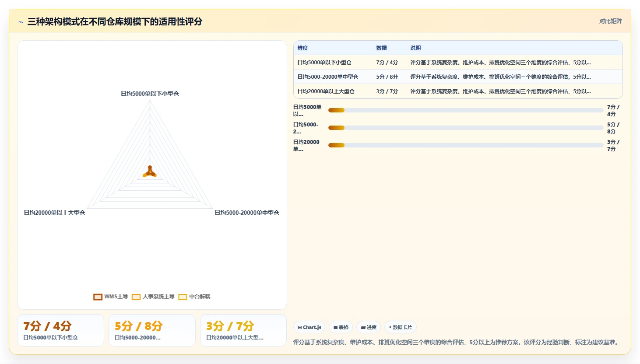Click the progress bar labeled 7分 / 4分
Viewport: 640px width, 364px height.
tap(466, 110)
